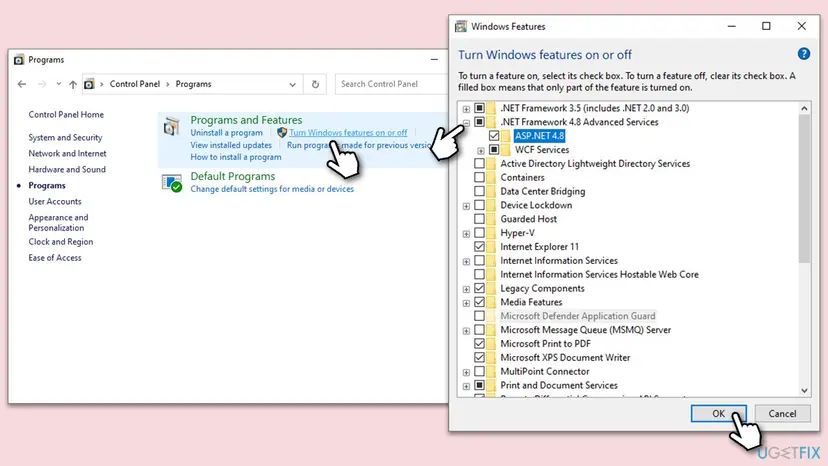Image resolution: width=828 pixels, height=466 pixels.
Task: Click the folder icon next to Hyper-V
Action: (491, 233)
